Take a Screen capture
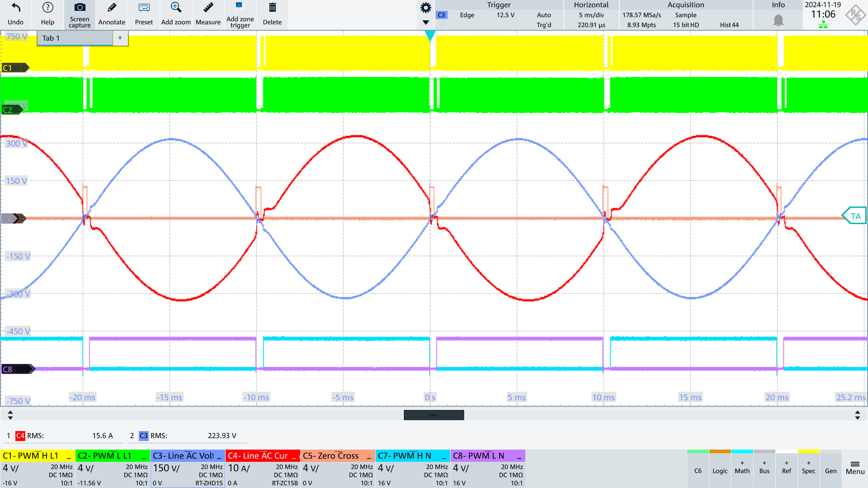The width and height of the screenshot is (868, 488). 80,14
